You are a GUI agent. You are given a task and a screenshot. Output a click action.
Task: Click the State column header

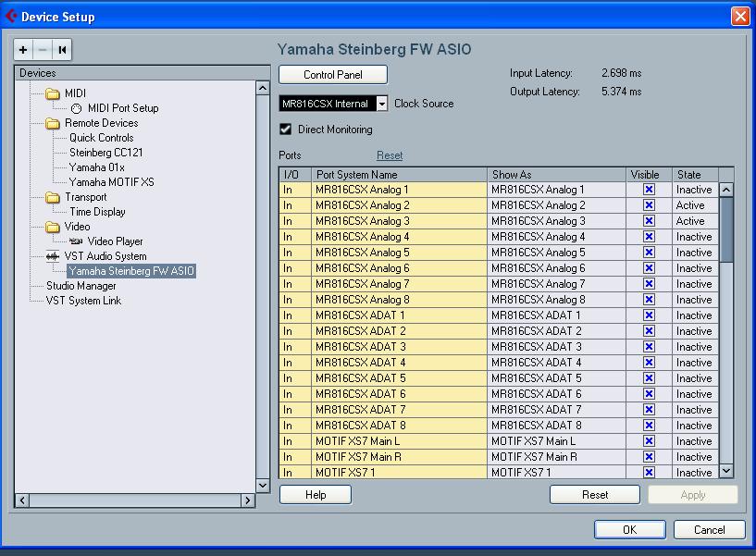pyautogui.click(x=695, y=175)
